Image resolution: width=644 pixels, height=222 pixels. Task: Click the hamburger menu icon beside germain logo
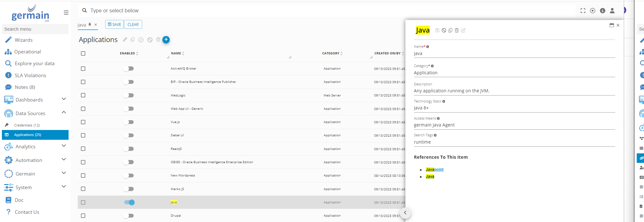(66, 13)
